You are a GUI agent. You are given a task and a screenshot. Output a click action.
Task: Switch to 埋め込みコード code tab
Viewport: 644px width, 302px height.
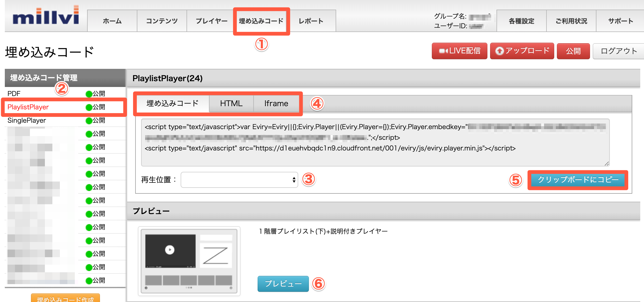(x=173, y=103)
